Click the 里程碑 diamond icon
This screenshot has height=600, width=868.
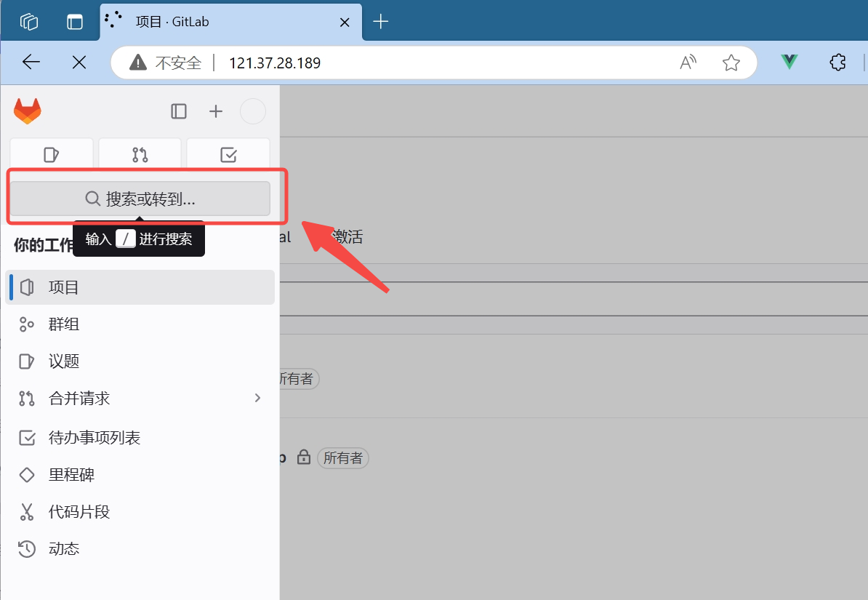pyautogui.click(x=27, y=475)
